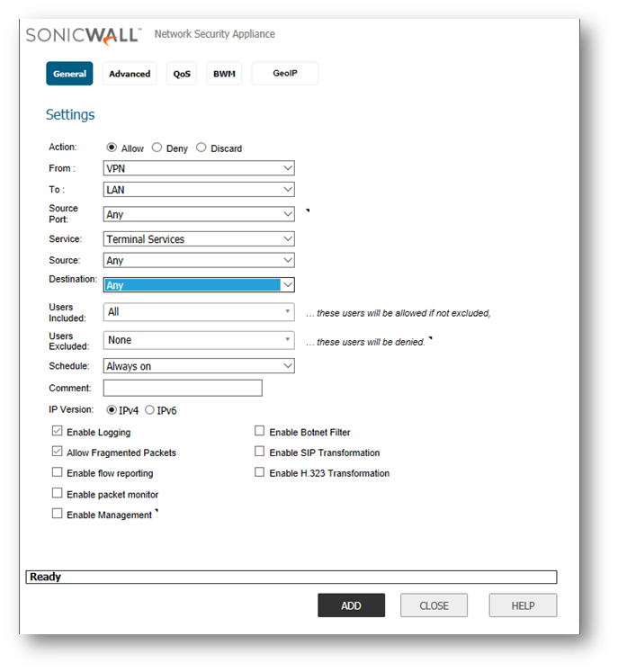Expand the Destination dropdown list
This screenshot has width=618, height=672.
point(199,285)
